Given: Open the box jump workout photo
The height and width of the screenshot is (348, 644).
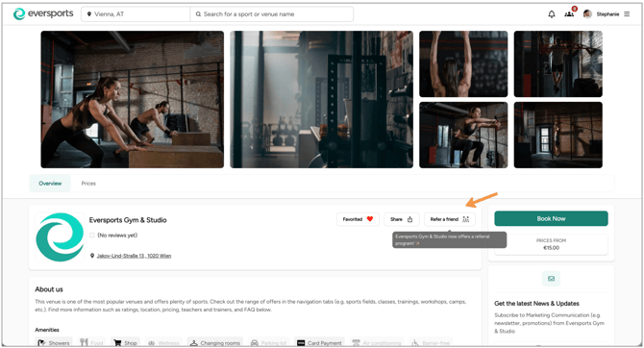Looking at the screenshot, I should click(x=133, y=99).
